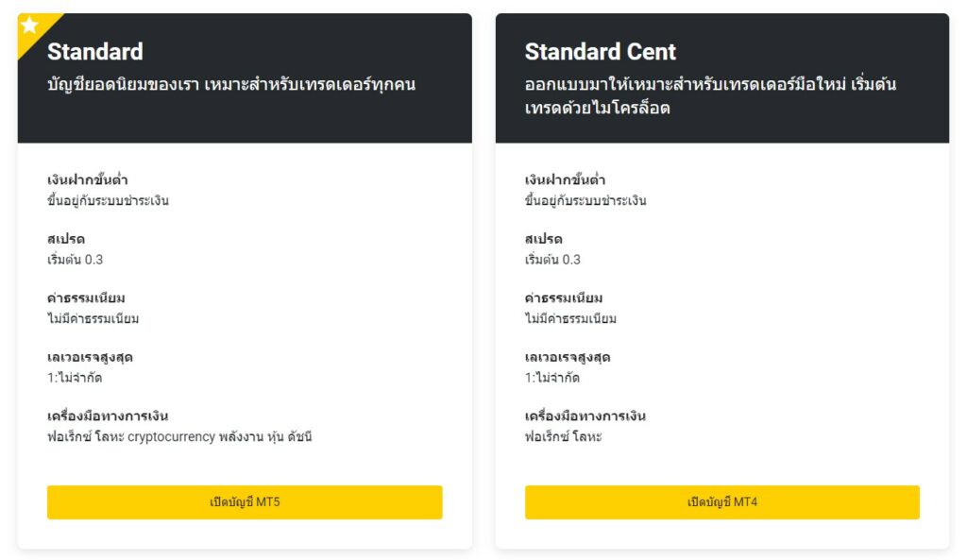Select the Standard account title
Screen dimensions: 967x560
95,52
